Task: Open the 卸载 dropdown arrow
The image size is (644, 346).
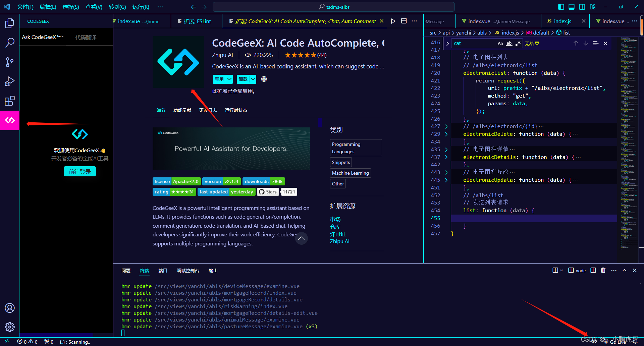Action: coord(253,79)
